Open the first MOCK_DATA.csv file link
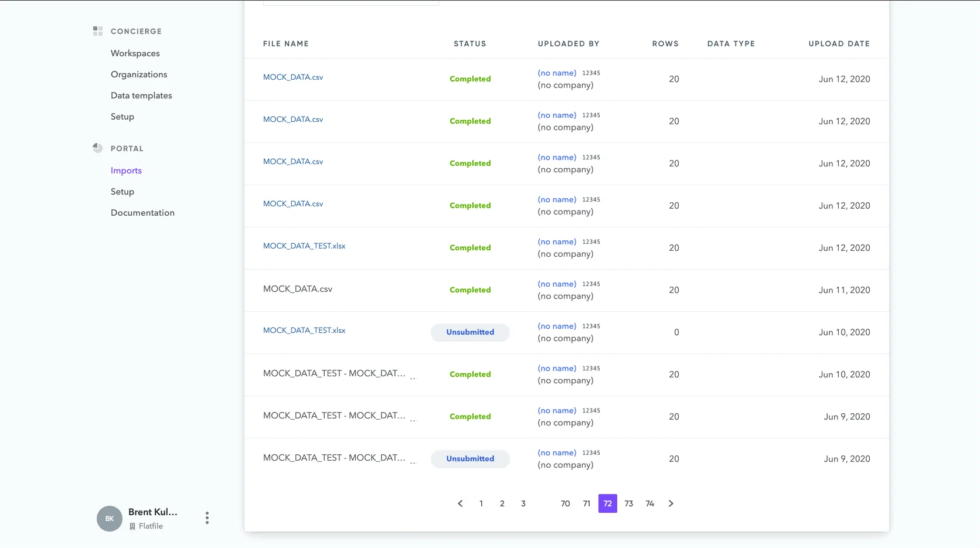The height and width of the screenshot is (548, 980). [x=292, y=77]
